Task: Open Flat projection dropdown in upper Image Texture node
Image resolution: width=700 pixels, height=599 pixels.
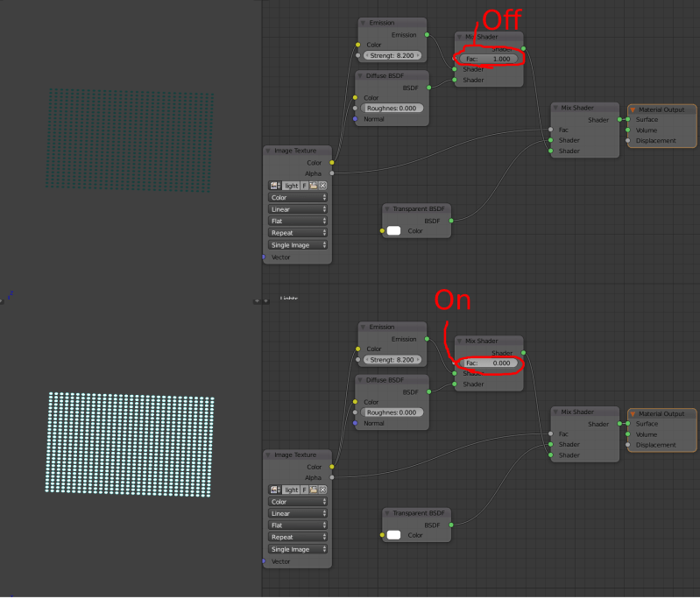Action: 298,221
